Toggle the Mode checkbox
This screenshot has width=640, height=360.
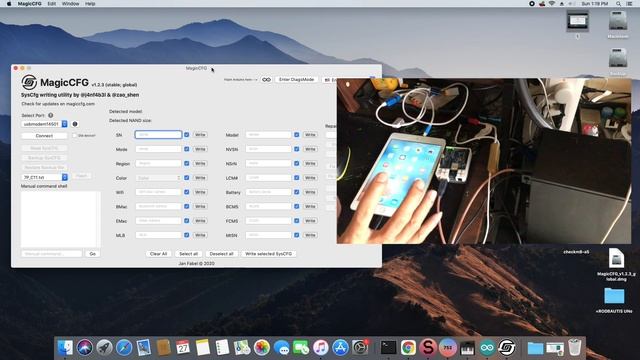pyautogui.click(x=187, y=149)
